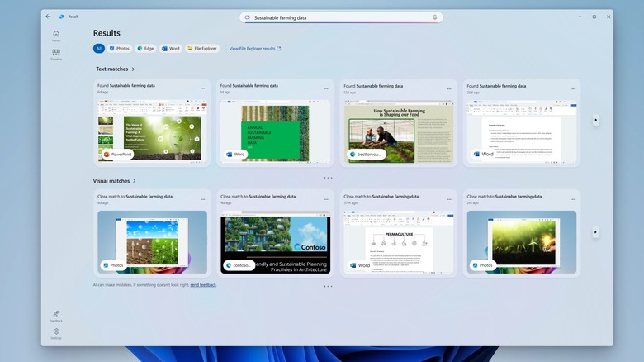Open Home in the left sidebar
The height and width of the screenshot is (362, 644).
click(56, 35)
